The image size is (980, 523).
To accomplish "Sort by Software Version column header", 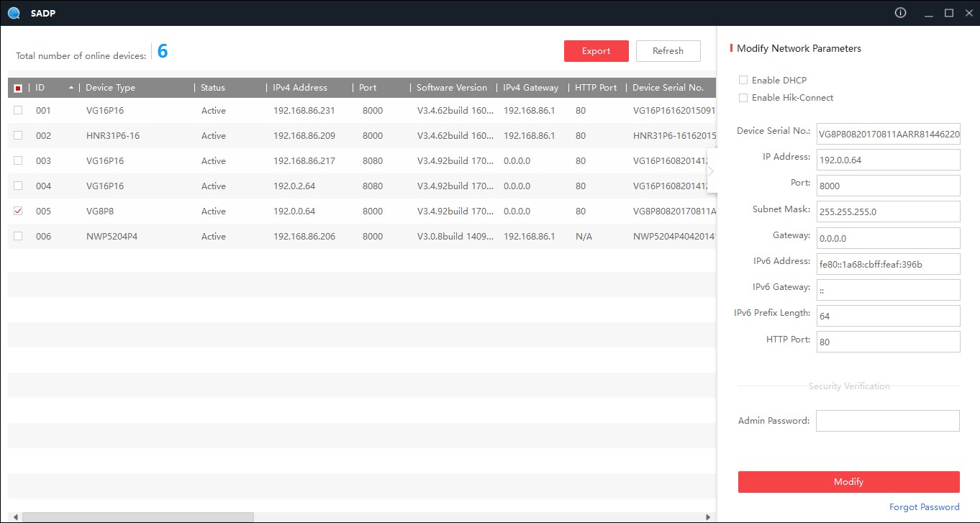I will [x=451, y=88].
